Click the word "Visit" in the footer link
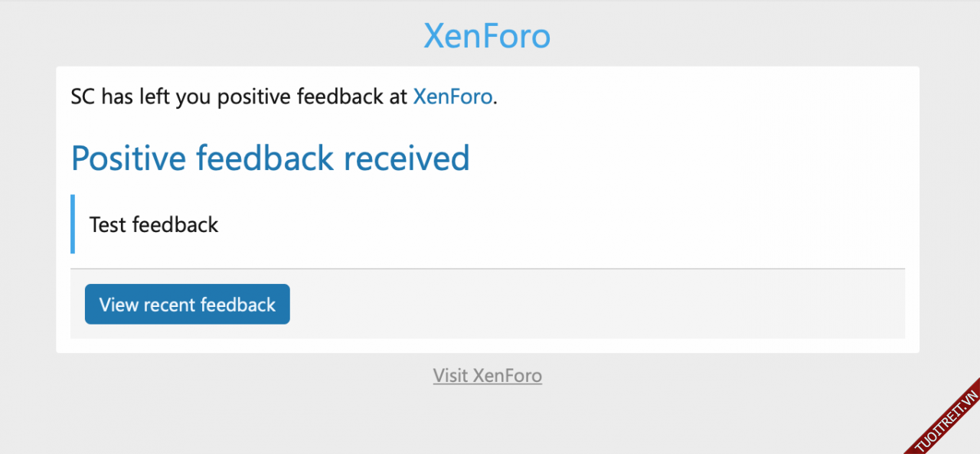This screenshot has width=980, height=454. coord(450,376)
